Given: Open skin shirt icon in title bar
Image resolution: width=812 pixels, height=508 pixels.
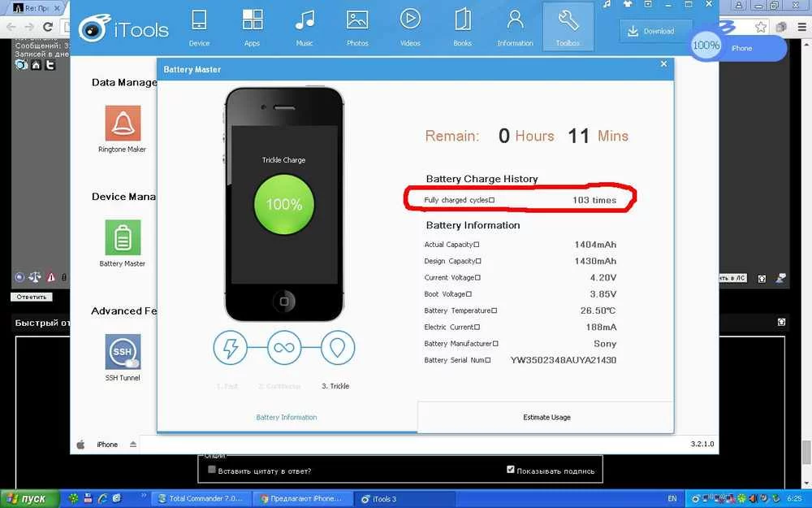Looking at the screenshot, I should 627,4.
